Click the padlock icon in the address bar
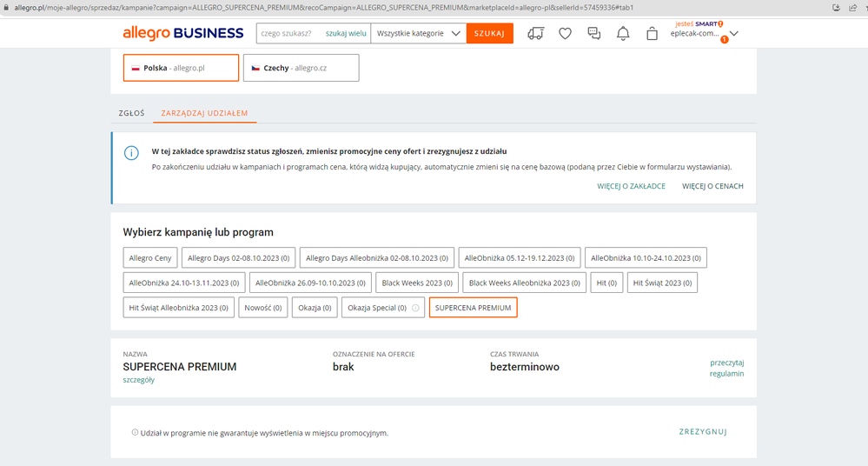 coord(6,8)
